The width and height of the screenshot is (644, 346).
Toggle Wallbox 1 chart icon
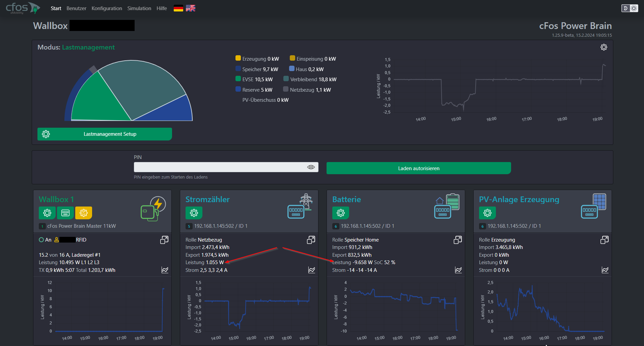pos(165,270)
